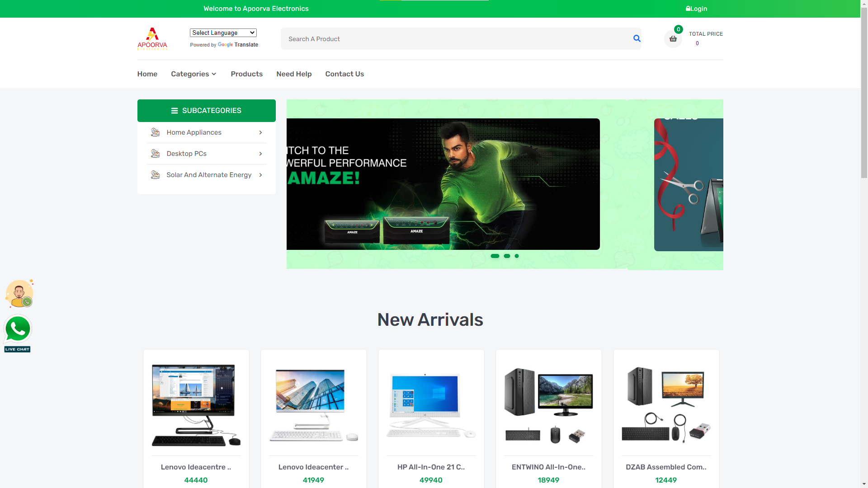Click the ENTWINO All-In-One.. title
The width and height of the screenshot is (868, 488).
pos(549,467)
